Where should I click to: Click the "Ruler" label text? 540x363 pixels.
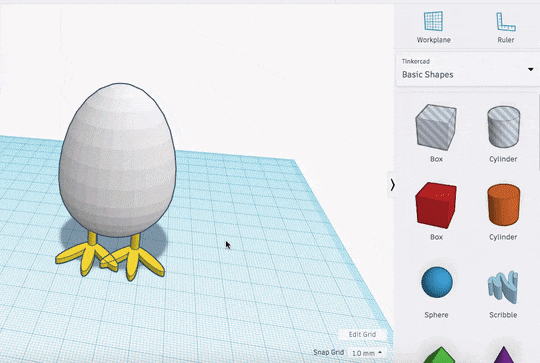pos(506,40)
